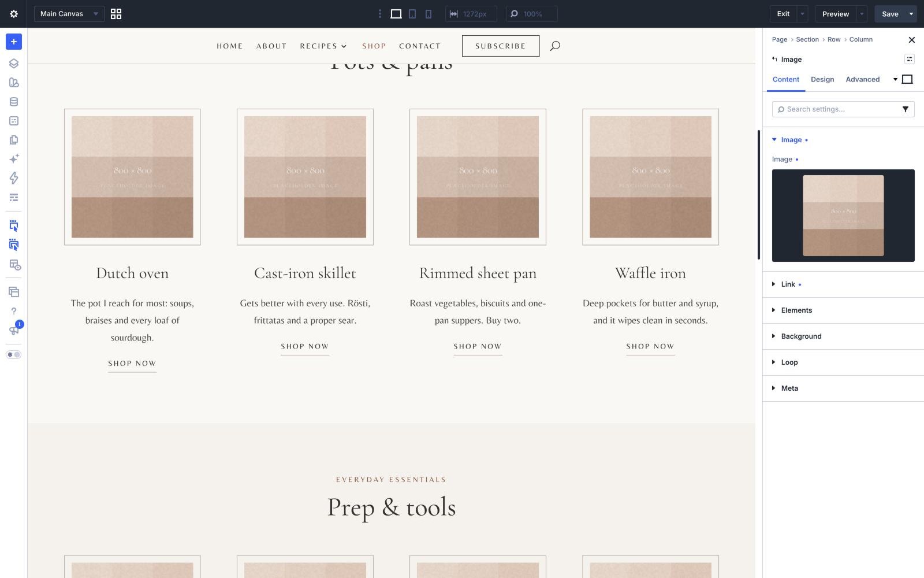
Task: Switch to the Content tab
Action: click(x=786, y=79)
